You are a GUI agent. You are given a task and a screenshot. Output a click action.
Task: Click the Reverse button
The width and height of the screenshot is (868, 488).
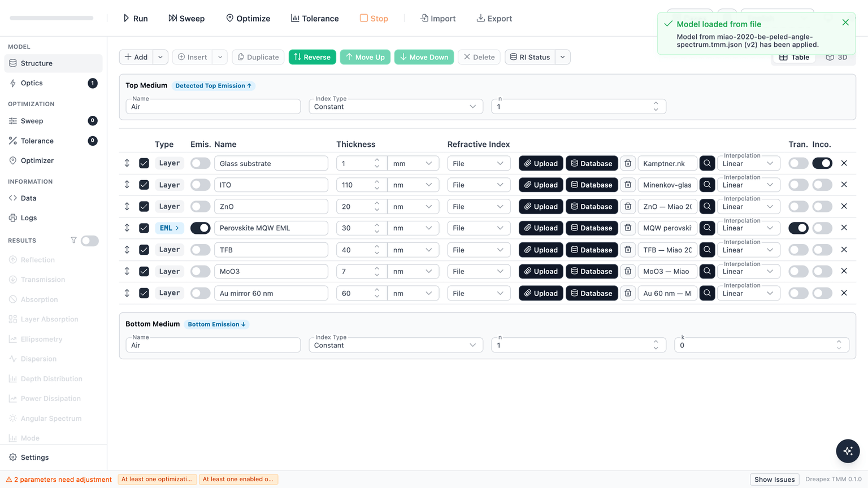click(x=313, y=57)
